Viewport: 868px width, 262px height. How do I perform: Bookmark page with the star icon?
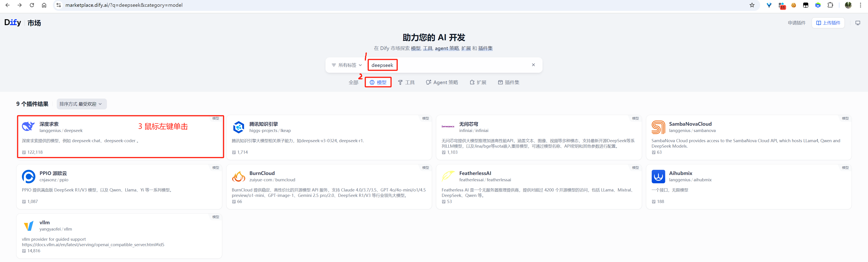(752, 5)
